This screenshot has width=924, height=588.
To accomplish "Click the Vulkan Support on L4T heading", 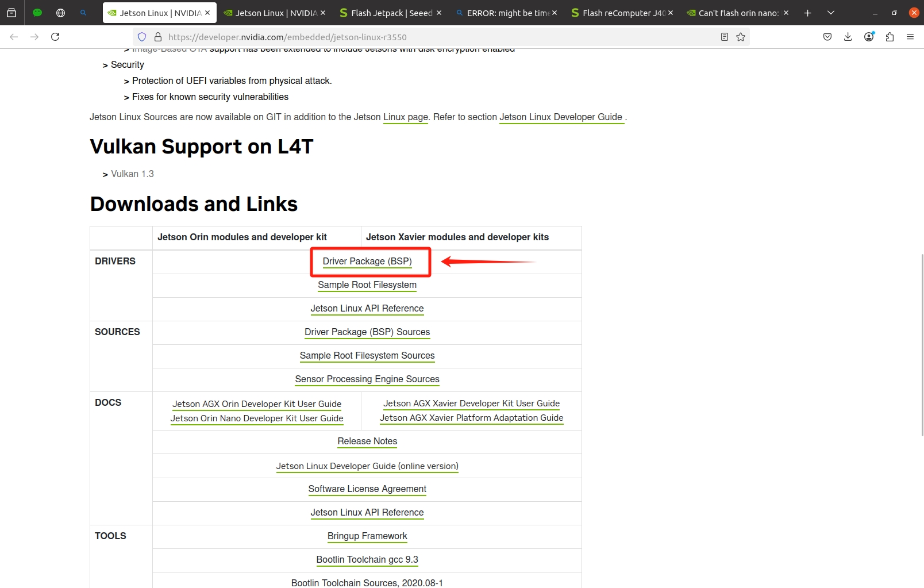I will [202, 147].
